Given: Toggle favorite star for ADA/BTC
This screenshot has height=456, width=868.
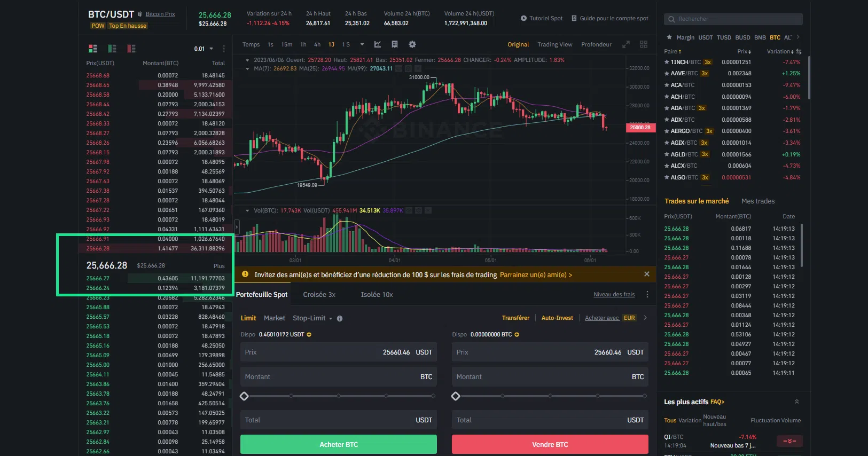Looking at the screenshot, I should [x=667, y=108].
